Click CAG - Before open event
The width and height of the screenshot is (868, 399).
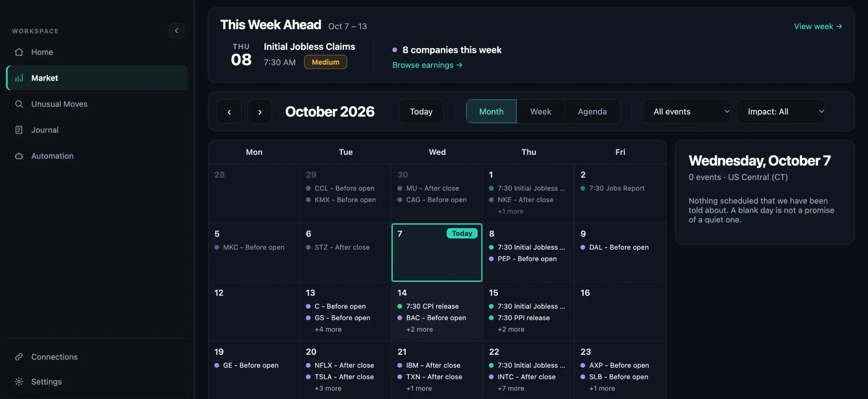click(x=432, y=200)
